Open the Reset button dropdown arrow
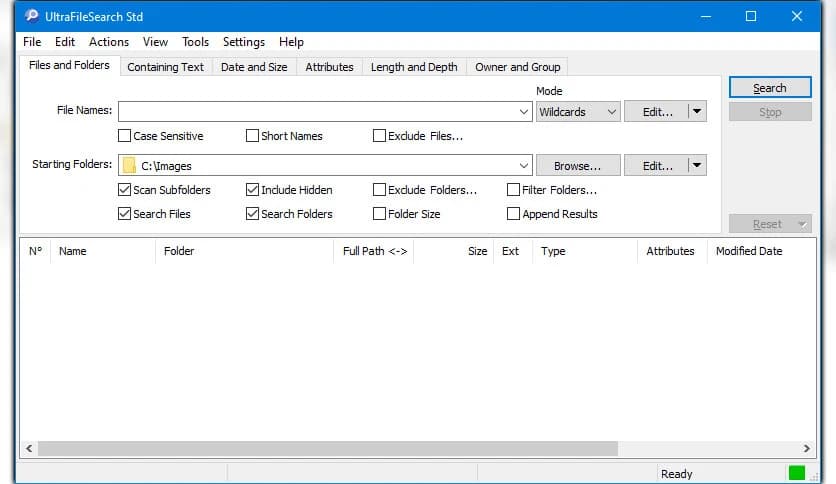The width and height of the screenshot is (836, 484). point(802,224)
